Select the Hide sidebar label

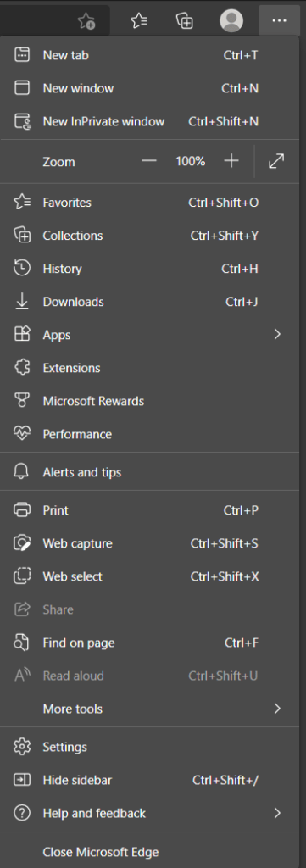(77, 781)
